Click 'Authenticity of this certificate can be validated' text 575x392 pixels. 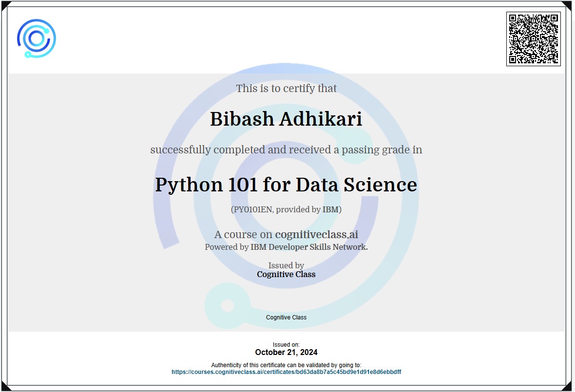point(286,365)
